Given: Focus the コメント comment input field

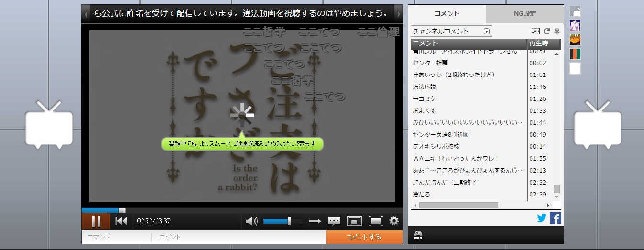Looking at the screenshot, I should pos(238,237).
